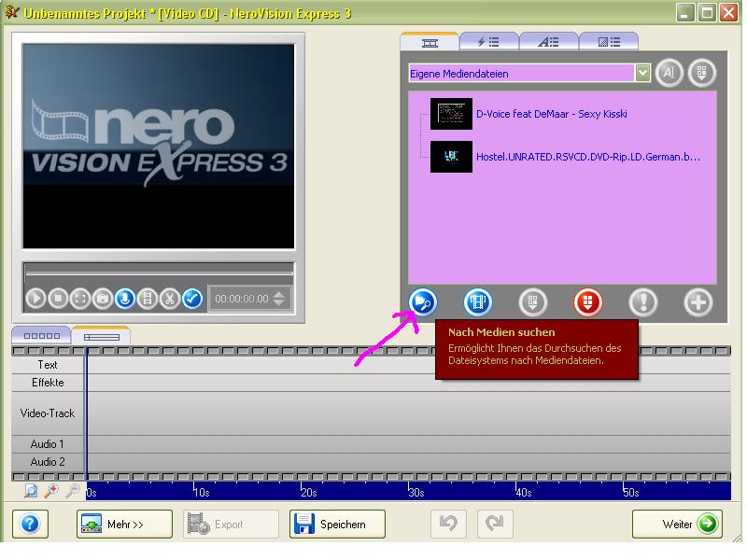Open the video effects tab with the lightning icon
The height and width of the screenshot is (560, 747).
[488, 42]
